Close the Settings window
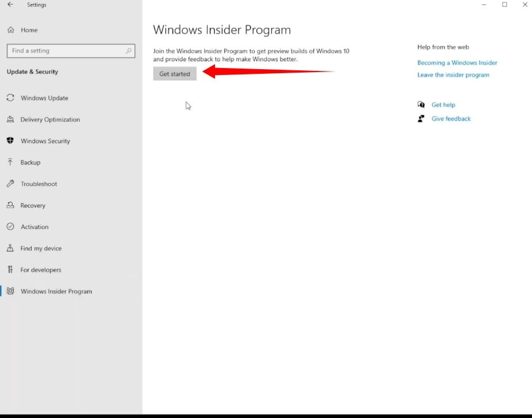The height and width of the screenshot is (418, 532). 525,5
